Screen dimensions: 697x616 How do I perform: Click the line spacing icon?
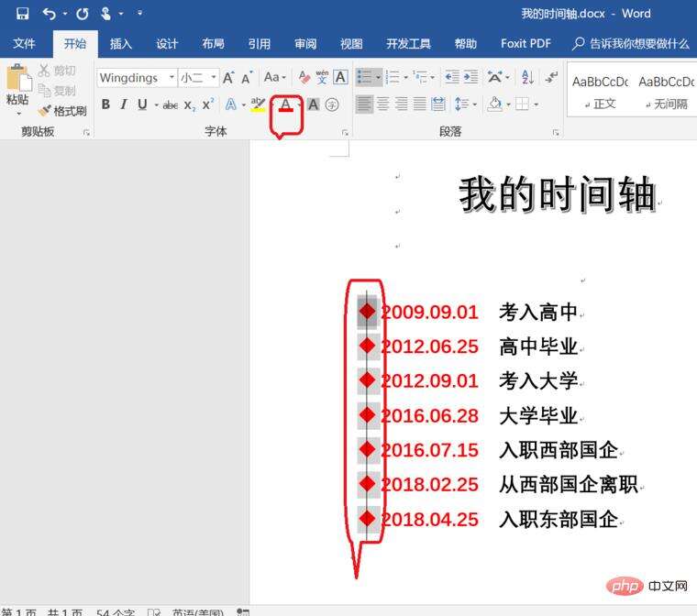[x=462, y=104]
